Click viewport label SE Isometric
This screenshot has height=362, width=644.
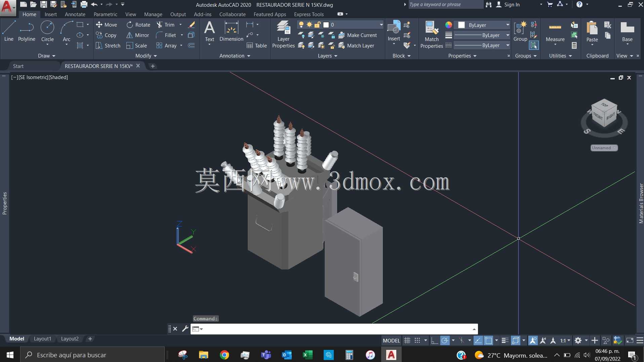point(33,77)
